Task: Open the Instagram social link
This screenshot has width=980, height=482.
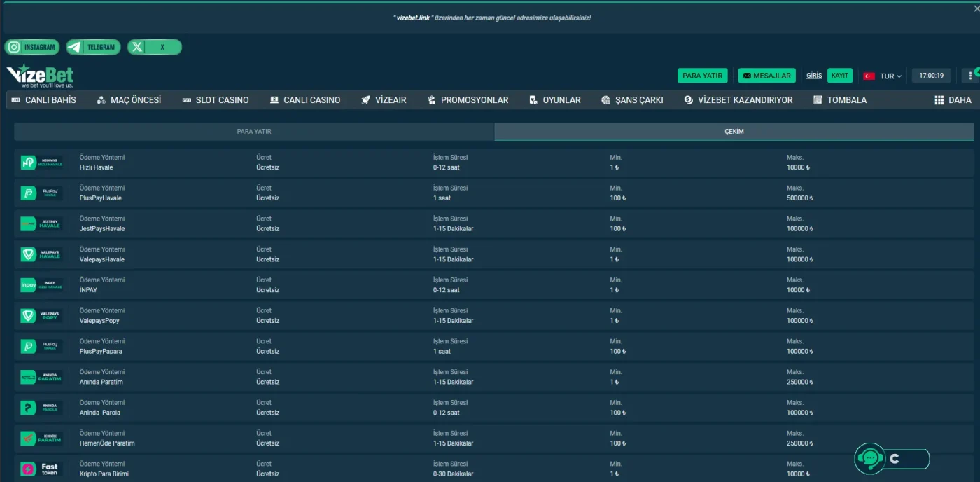Action: coord(32,47)
